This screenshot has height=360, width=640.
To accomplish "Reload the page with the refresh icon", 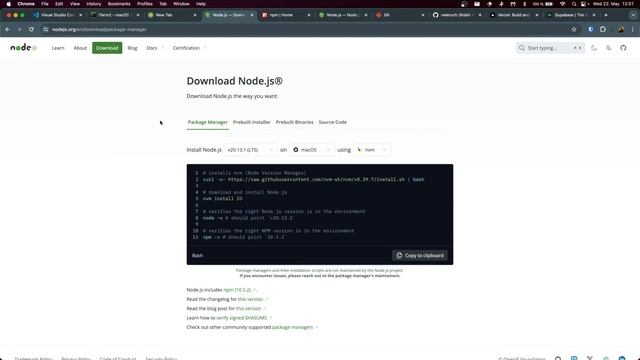I will point(31,29).
